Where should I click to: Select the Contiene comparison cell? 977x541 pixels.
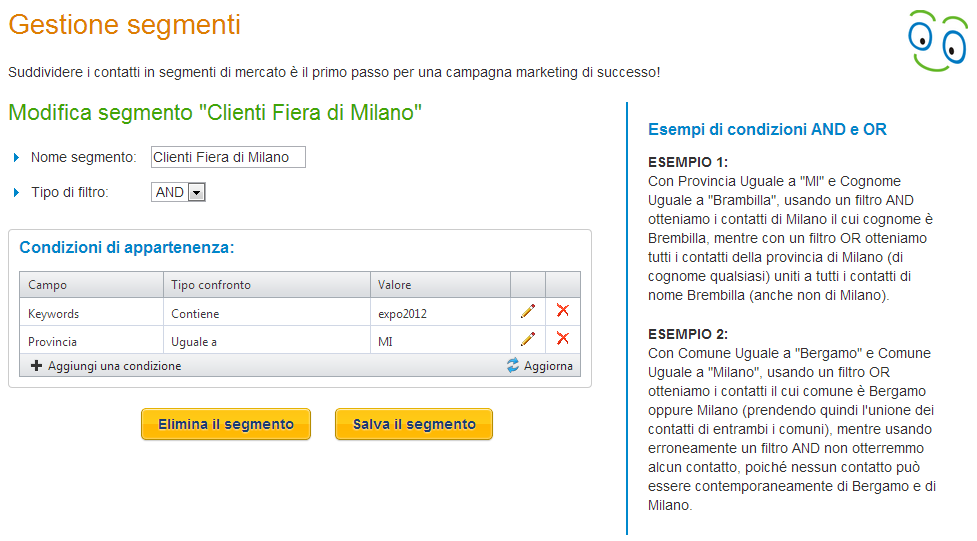(195, 313)
